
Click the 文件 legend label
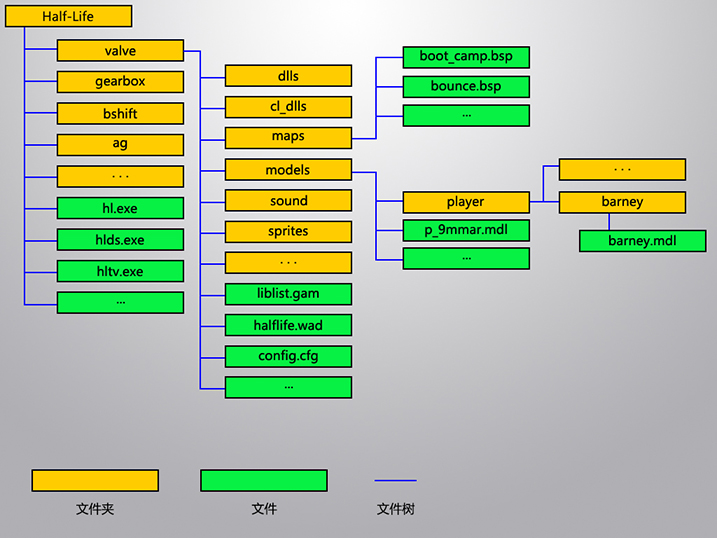point(264,509)
